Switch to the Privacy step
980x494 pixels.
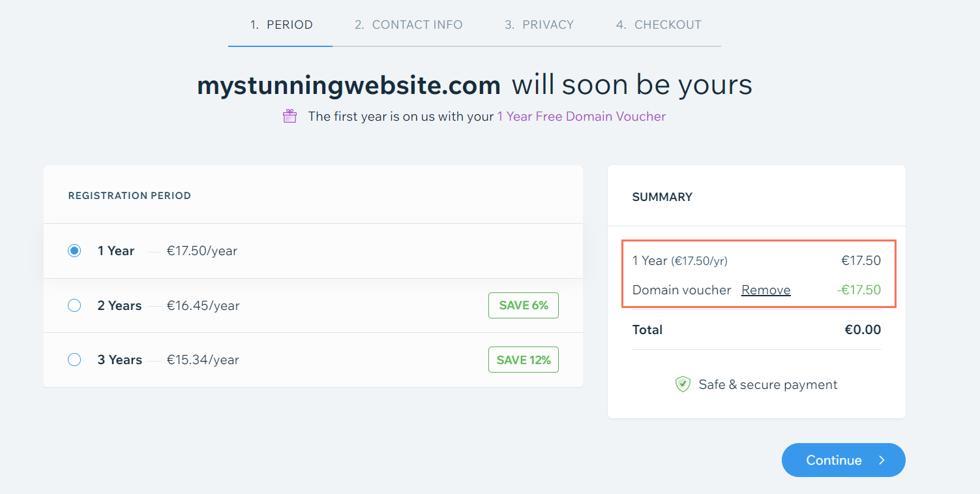point(539,24)
